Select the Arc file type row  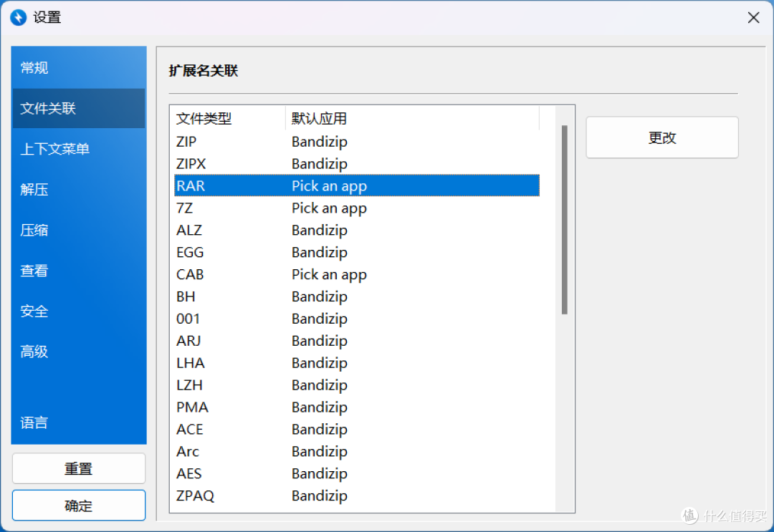(x=357, y=452)
